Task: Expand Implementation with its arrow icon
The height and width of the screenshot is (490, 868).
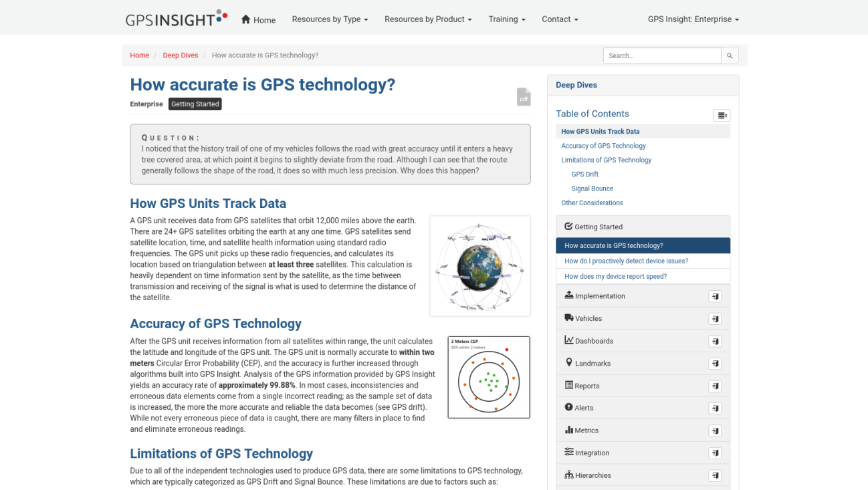Action: point(715,296)
